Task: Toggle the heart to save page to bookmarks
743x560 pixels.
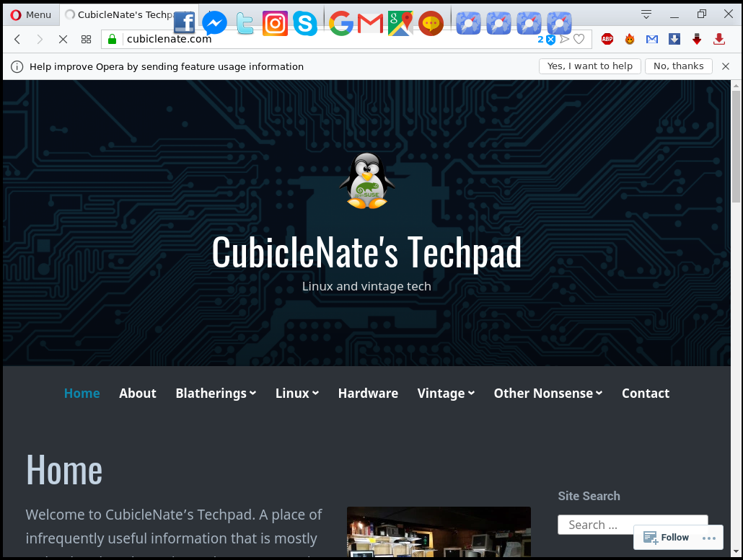Action: click(579, 39)
